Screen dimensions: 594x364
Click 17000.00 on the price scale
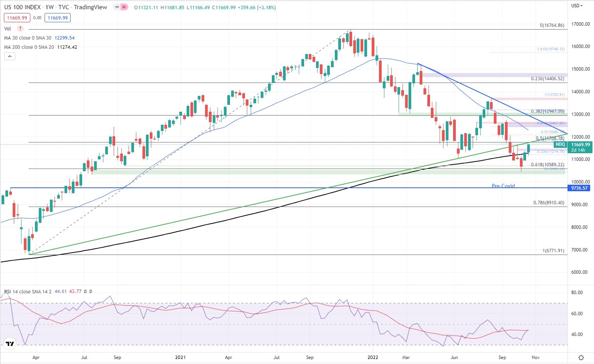point(580,24)
